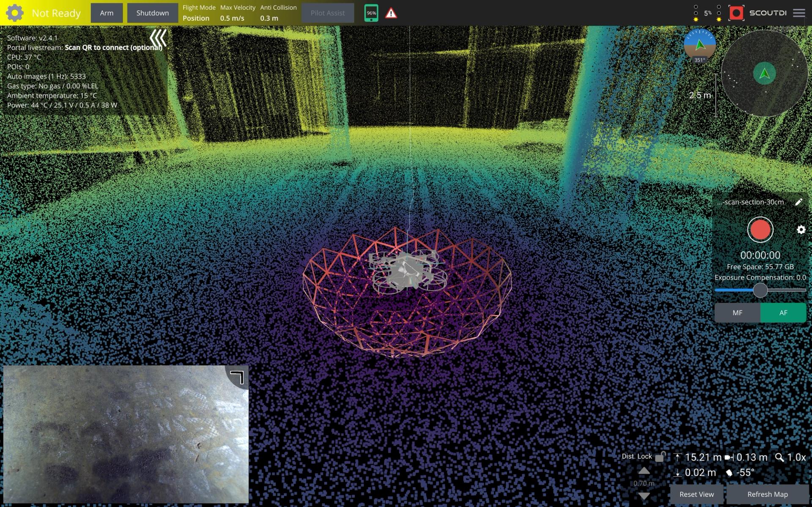Viewport: 812px width, 507px height.
Task: Expand the camera feed thumbnail corner icon
Action: (x=237, y=377)
